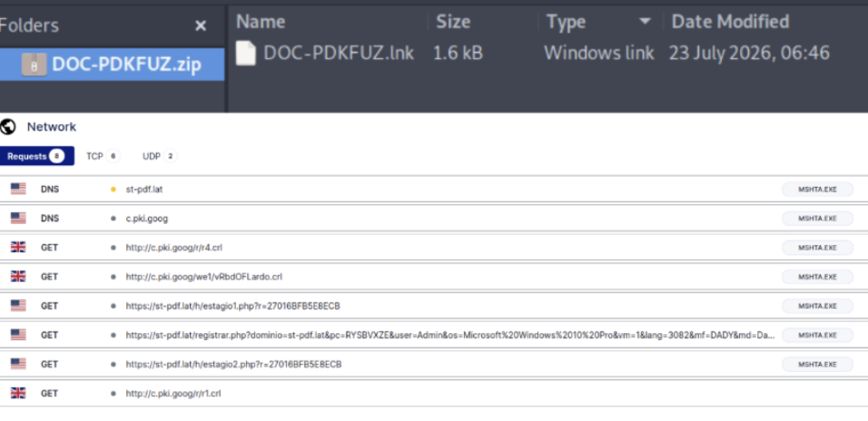
Task: Click MSHTA.EXE badge on st-pdf.lat DNS row
Action: point(817,190)
